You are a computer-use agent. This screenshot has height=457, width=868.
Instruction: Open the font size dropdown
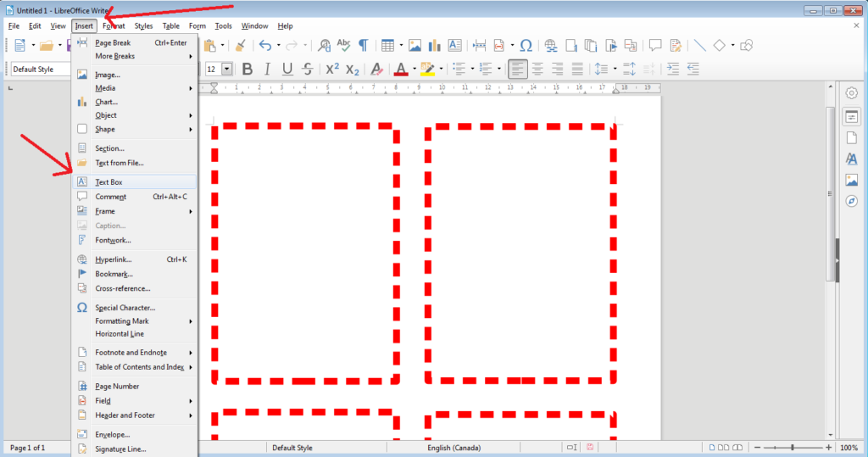point(226,69)
